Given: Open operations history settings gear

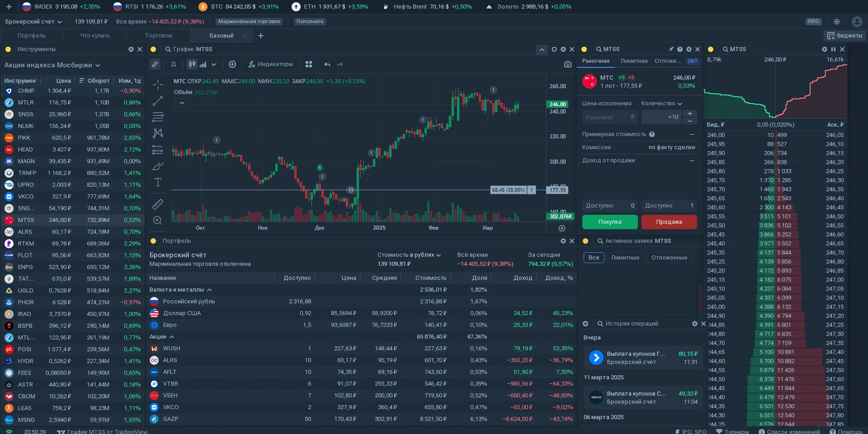Looking at the screenshot, I should 695,324.
